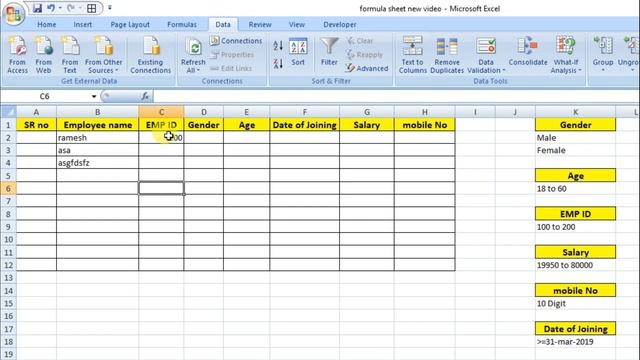This screenshot has height=360, width=640.
Task: Select row 6 header
Action: pos(8,189)
